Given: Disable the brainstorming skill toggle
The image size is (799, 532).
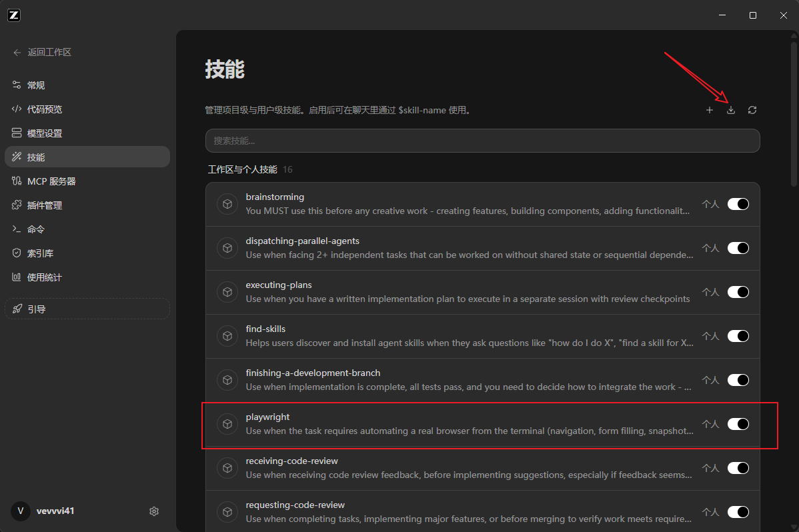Looking at the screenshot, I should tap(738, 204).
